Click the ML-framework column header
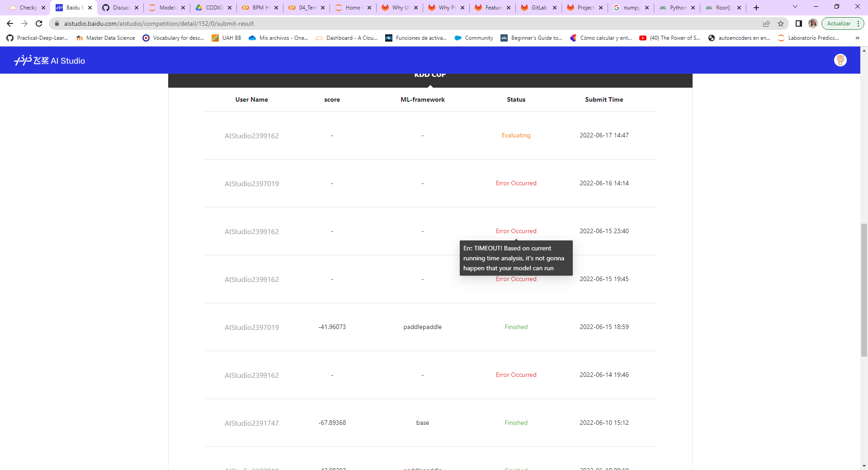Screen dimensions: 868x470 (423, 99)
